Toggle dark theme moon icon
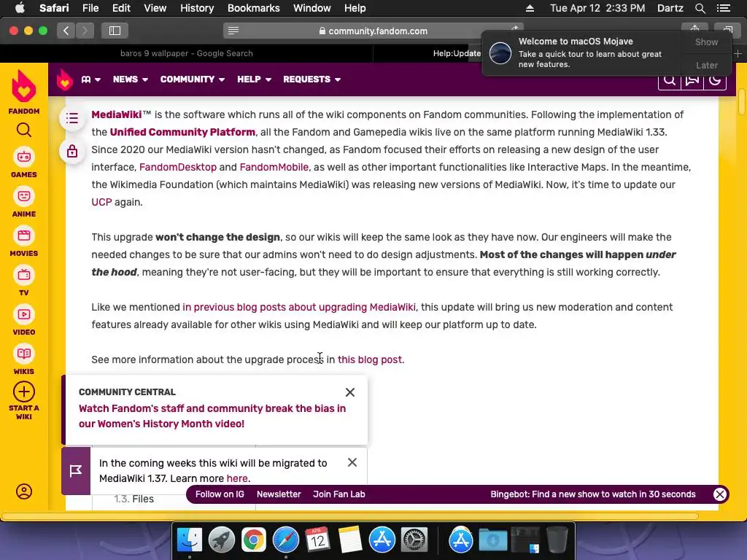 click(715, 80)
